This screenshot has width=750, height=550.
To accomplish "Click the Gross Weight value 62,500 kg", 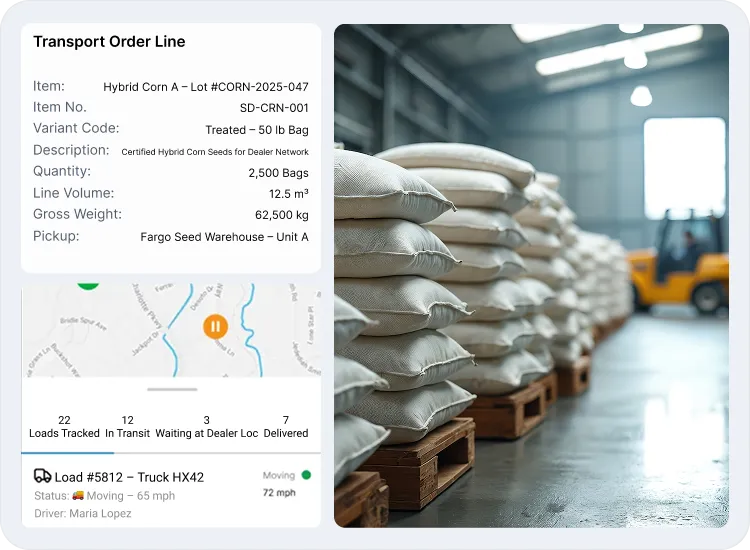I will point(282,215).
